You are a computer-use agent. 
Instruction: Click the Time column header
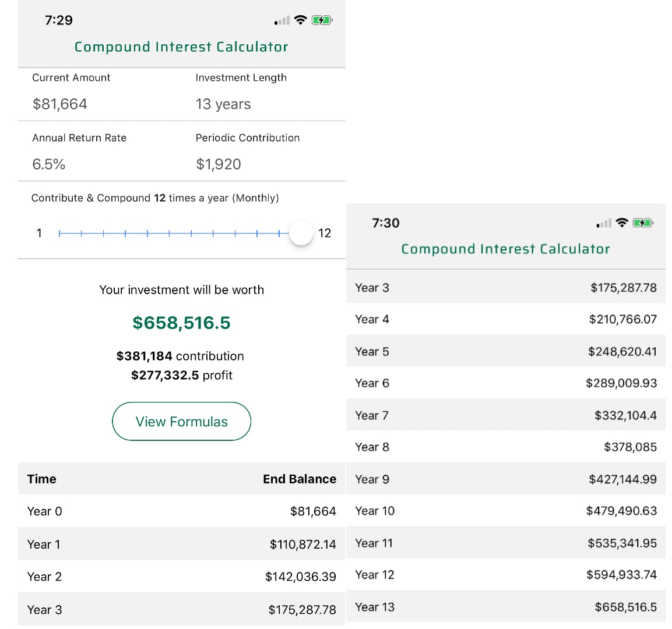click(x=42, y=479)
